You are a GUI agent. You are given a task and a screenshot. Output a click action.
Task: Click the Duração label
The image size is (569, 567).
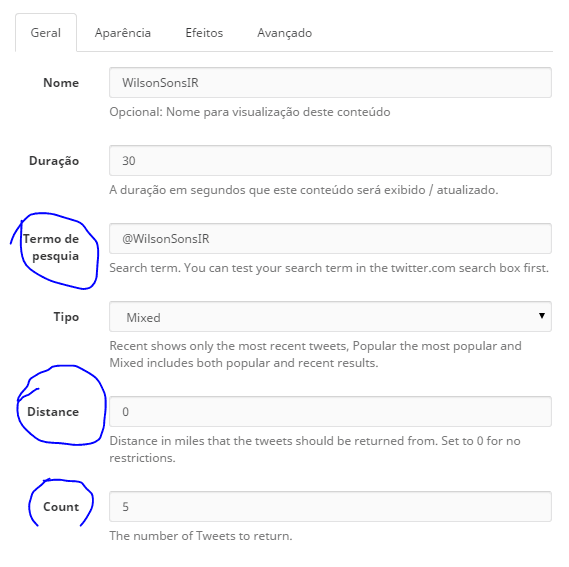click(x=54, y=161)
